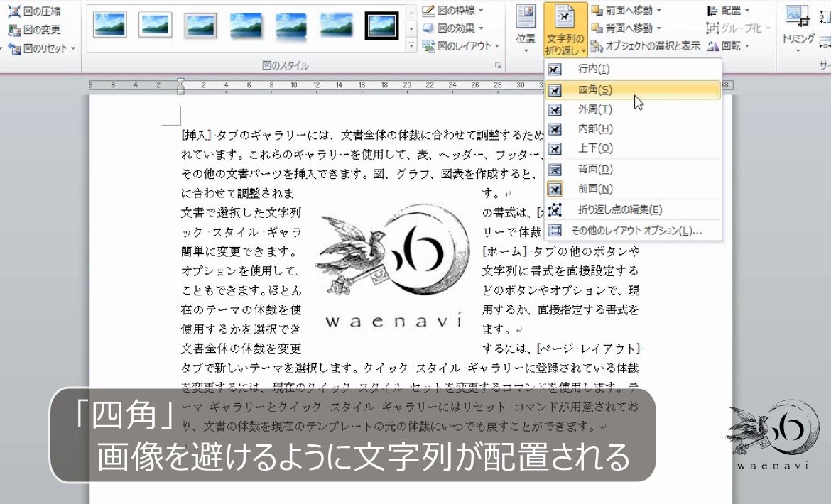
Task: Open the 配置 align dropdown
Action: coord(728,10)
